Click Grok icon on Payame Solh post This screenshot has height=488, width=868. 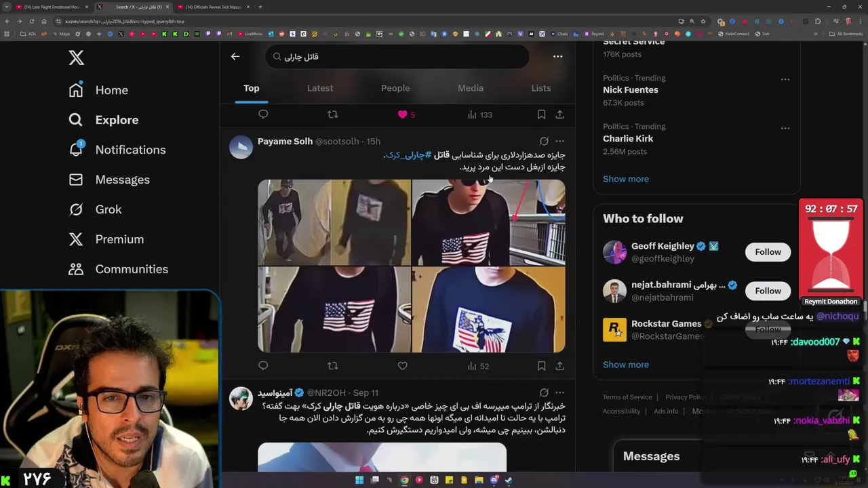coord(544,142)
